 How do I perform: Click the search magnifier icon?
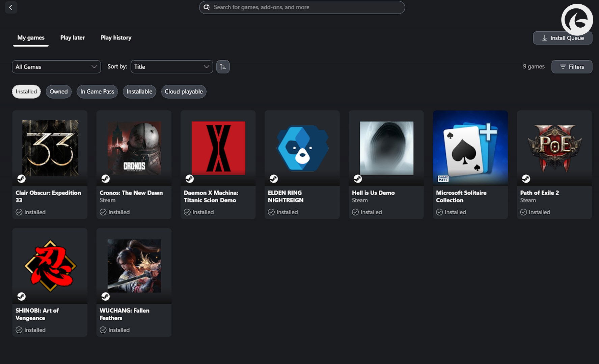207,7
